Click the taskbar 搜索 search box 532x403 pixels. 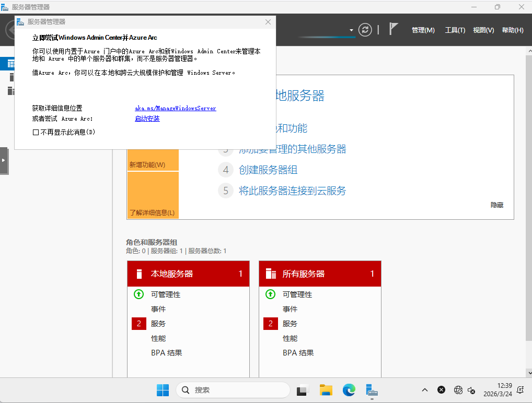(233, 390)
